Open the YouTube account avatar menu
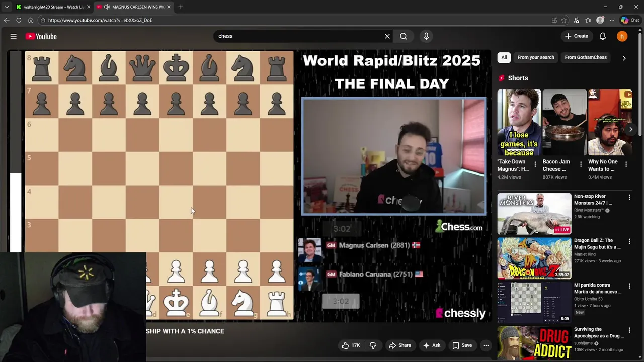The width and height of the screenshot is (644, 362). click(x=622, y=36)
